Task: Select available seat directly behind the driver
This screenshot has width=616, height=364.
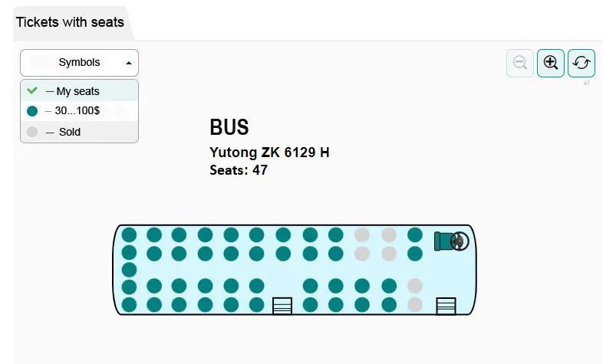Action: coord(415,235)
